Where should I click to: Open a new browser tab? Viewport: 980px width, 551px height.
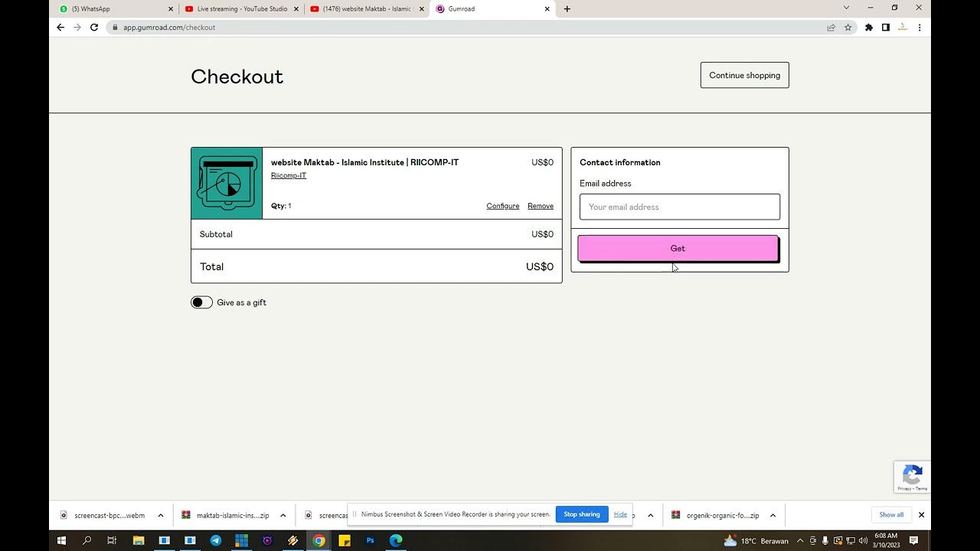pos(567,9)
